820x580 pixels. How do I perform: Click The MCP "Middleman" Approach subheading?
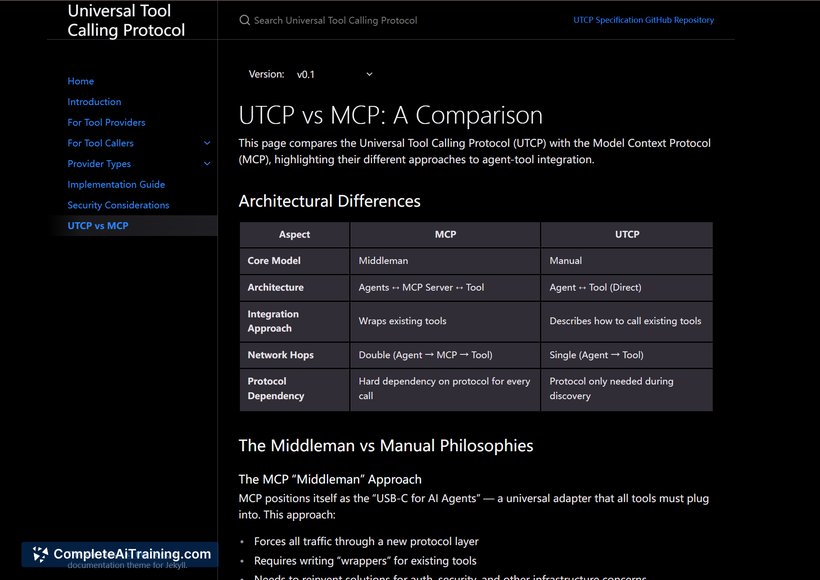tap(330, 480)
